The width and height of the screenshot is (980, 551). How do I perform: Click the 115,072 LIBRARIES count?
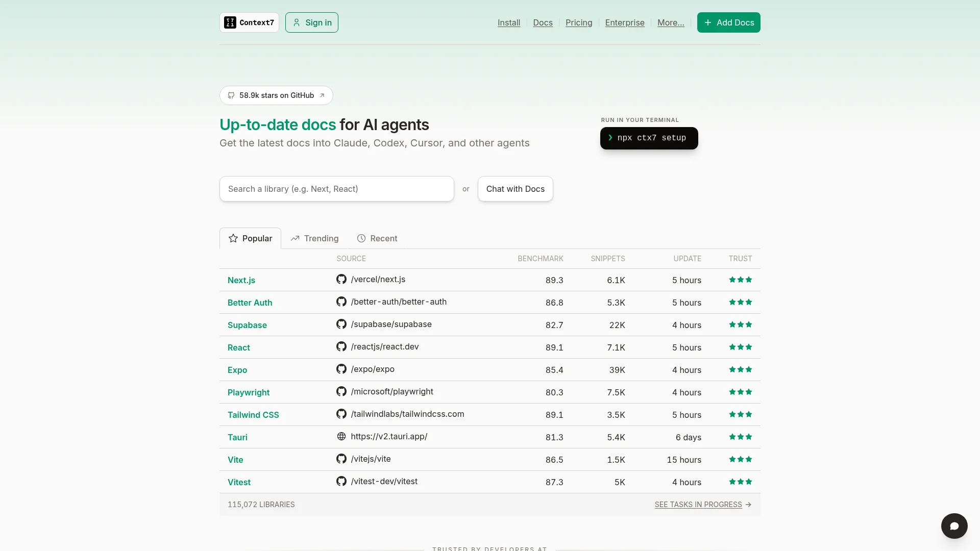[261, 505]
